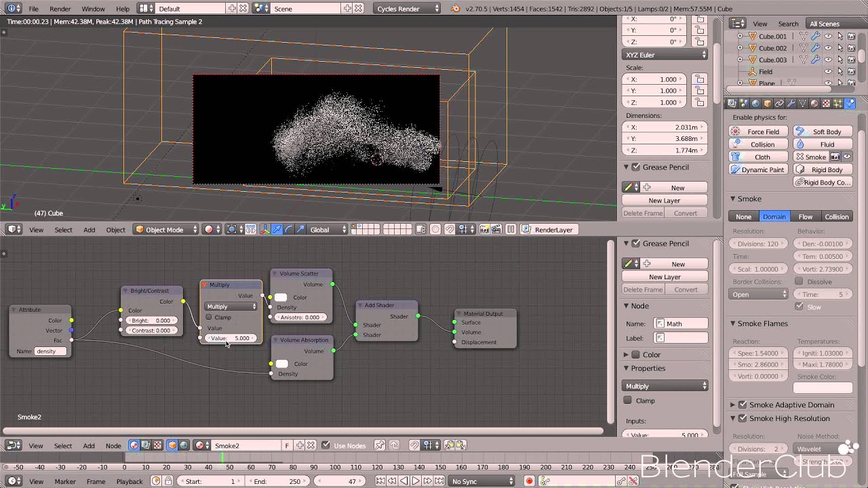Click the lock icon beside Scale X
The width and height of the screenshot is (868, 488).
[x=698, y=79]
